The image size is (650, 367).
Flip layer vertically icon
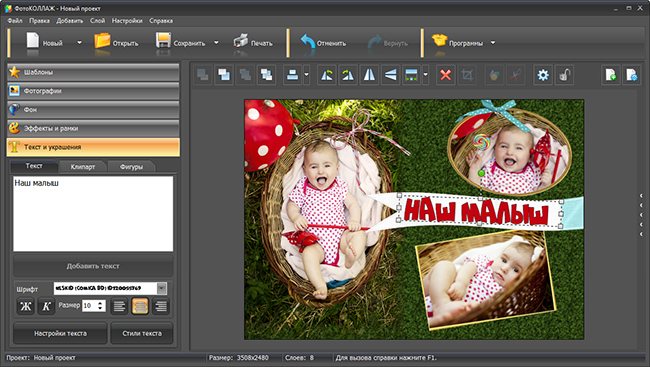coord(390,75)
